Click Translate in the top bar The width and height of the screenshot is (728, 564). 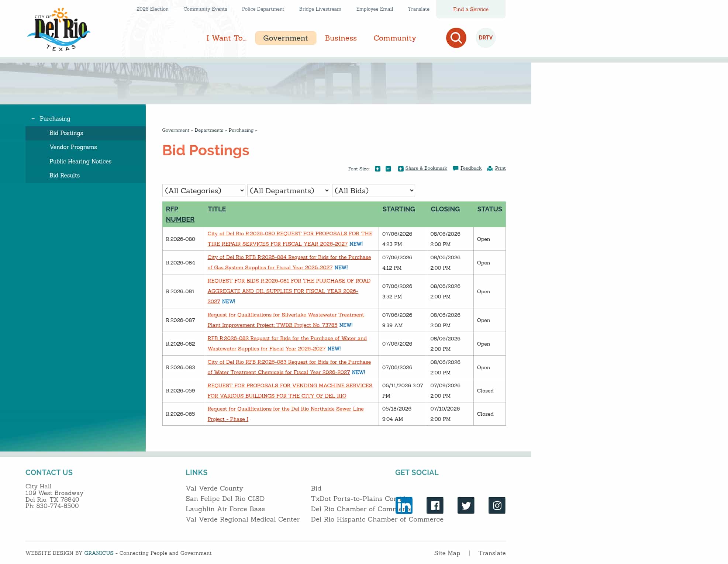pos(418,9)
